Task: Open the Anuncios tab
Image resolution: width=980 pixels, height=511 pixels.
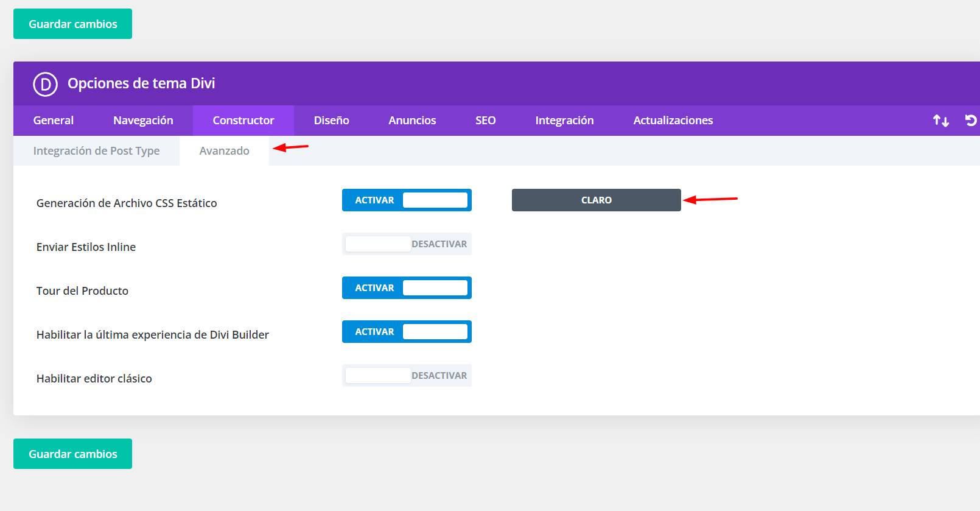Action: point(412,121)
